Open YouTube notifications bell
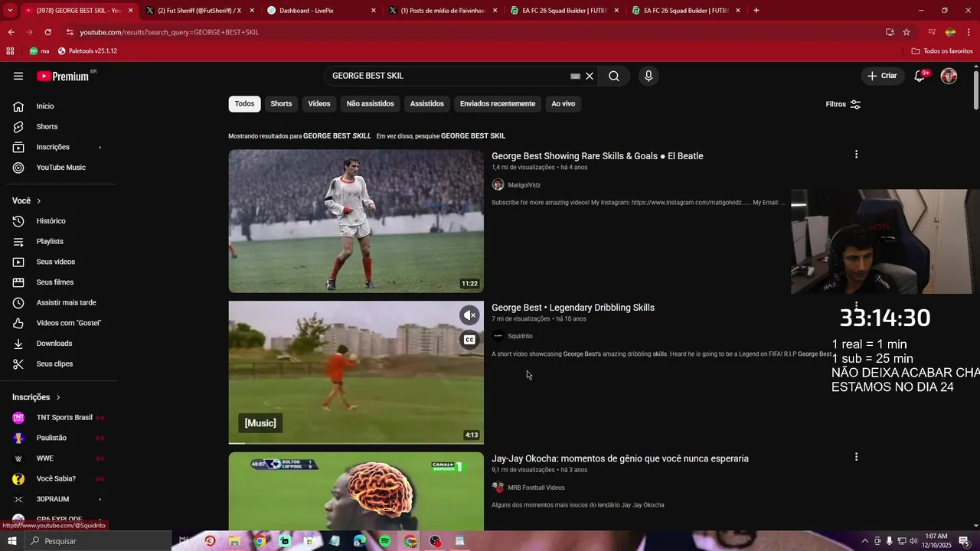 (x=920, y=76)
